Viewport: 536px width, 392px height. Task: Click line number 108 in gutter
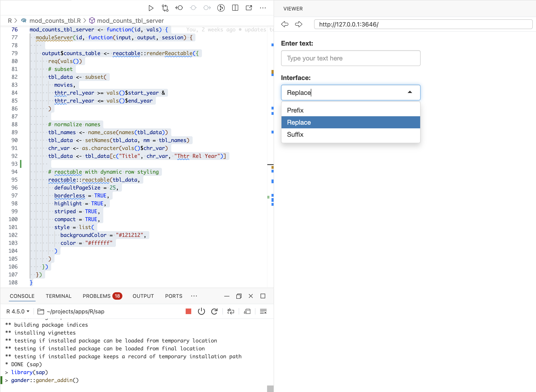click(x=13, y=282)
